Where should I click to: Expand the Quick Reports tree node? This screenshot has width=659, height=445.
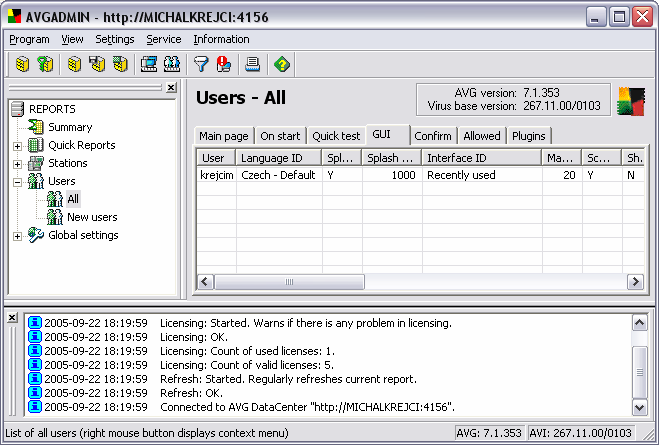17,146
